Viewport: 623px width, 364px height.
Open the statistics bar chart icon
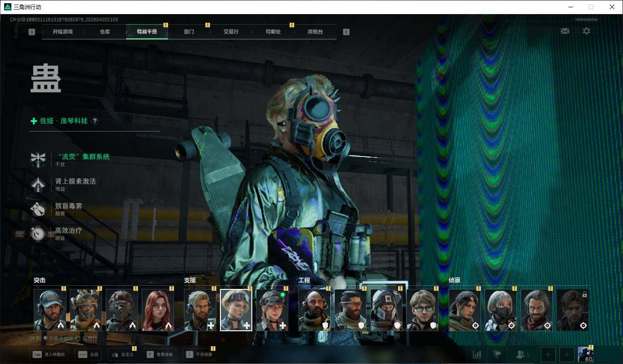click(477, 354)
